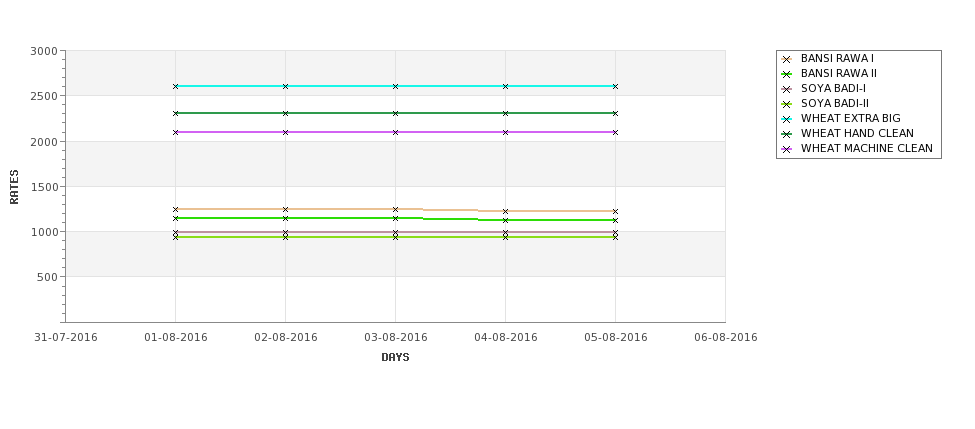
Task: Select WHEAT MACHINE CLEAN point on 05-08-2016
Action: click(616, 132)
